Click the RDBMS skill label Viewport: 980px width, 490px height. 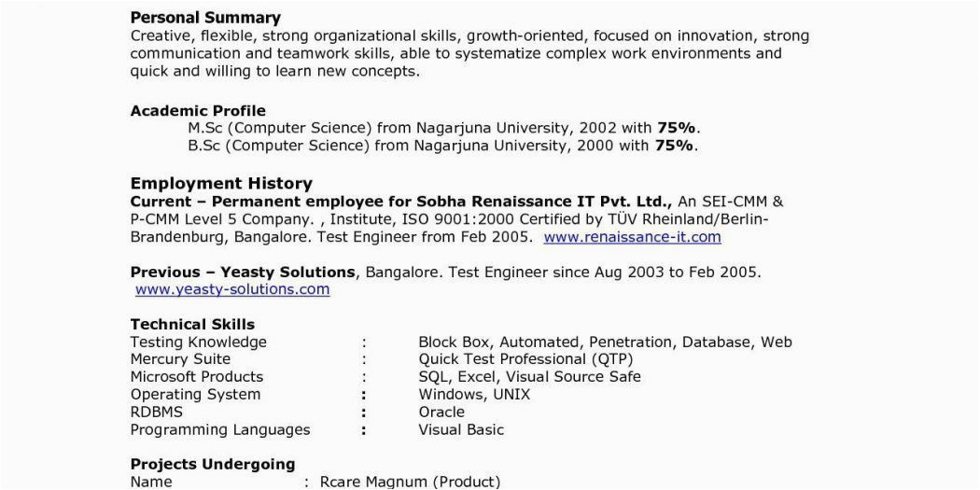pos(157,412)
